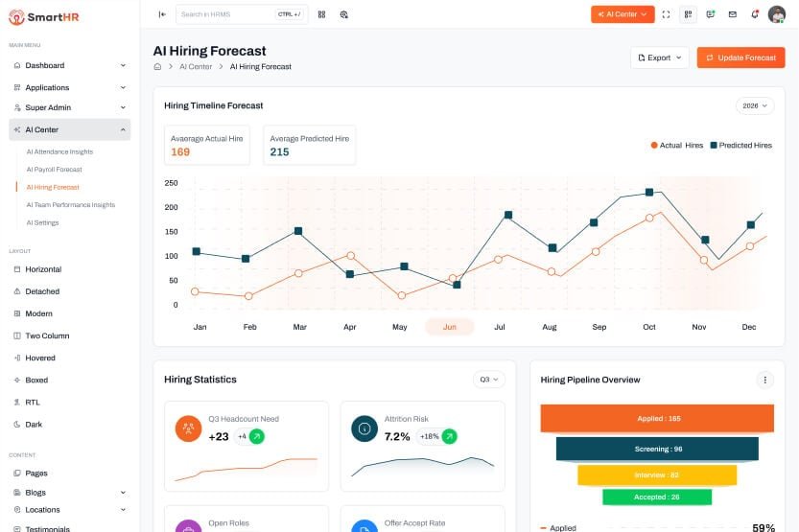The image size is (799, 532).
Task: Click the Boxed layout icon
Action: click(x=17, y=380)
